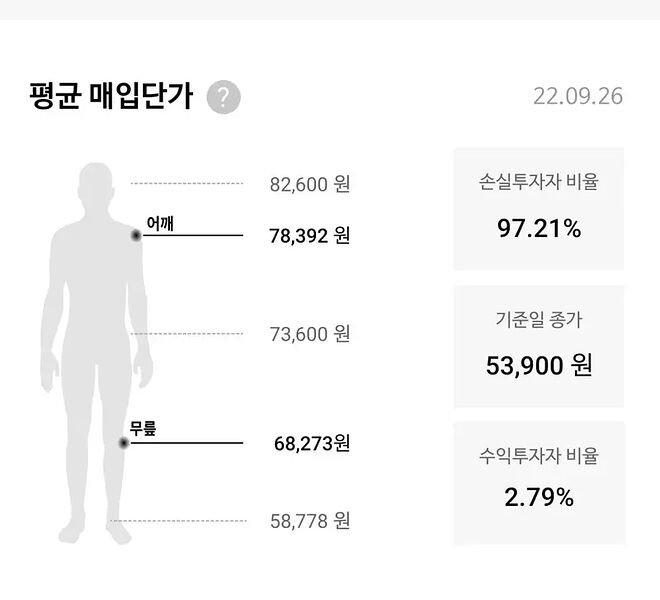Click the 97.21% loss ratio value
Viewport: 660px width, 600px height.
539,229
